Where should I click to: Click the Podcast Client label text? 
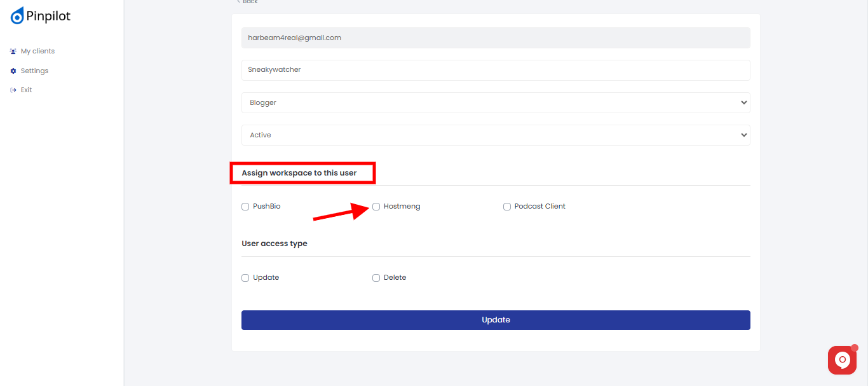(540, 207)
